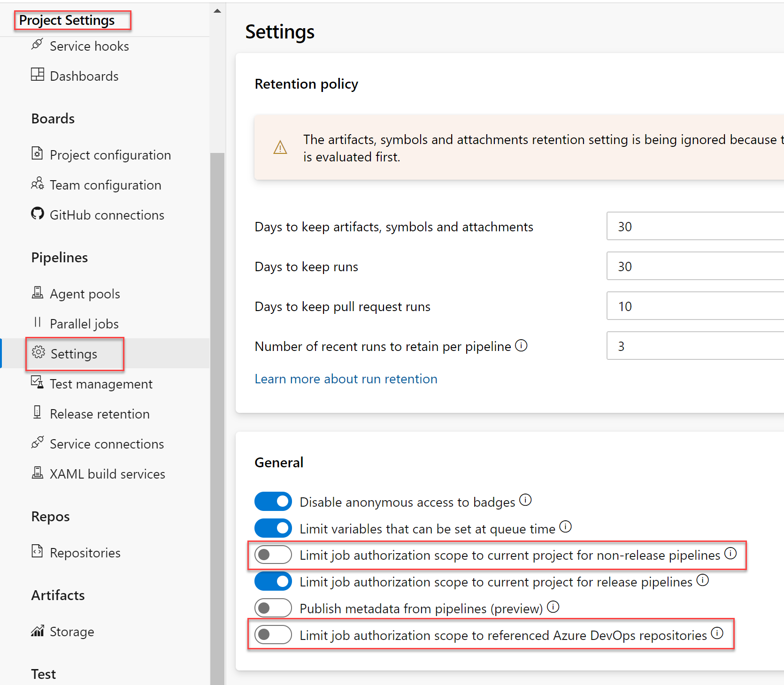Toggle off Disable anonymous access to badges
Viewport: 784px width, 685px height.
tap(273, 501)
